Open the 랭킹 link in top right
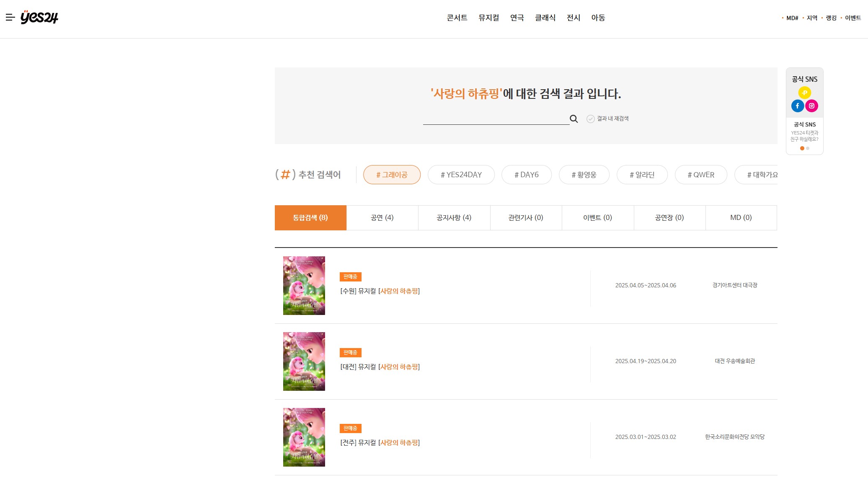The width and height of the screenshot is (868, 480). [831, 18]
